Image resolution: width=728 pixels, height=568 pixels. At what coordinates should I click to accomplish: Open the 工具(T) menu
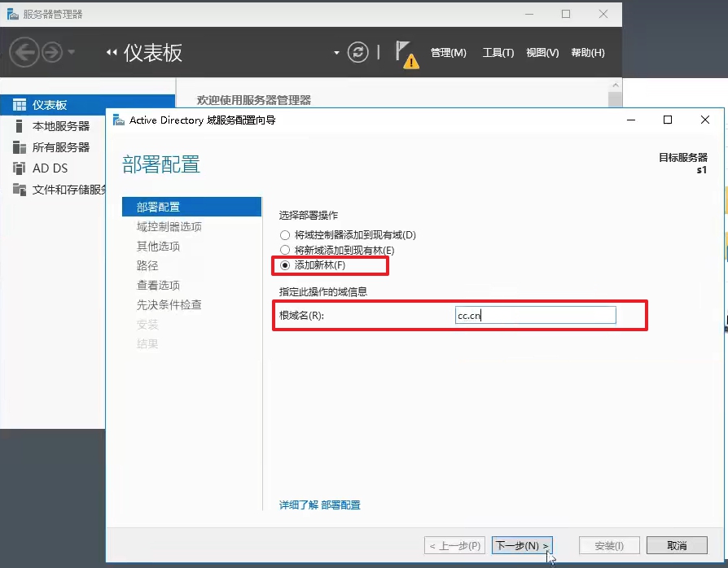click(498, 52)
